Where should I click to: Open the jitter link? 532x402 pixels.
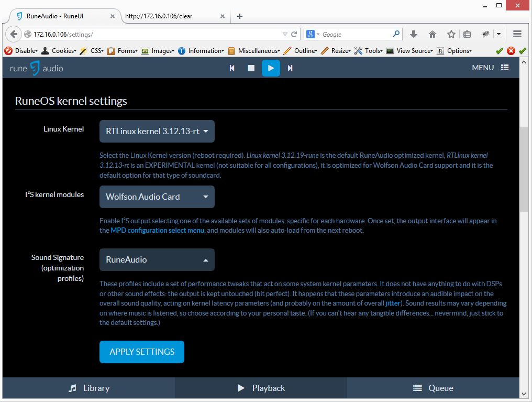pyautogui.click(x=393, y=303)
